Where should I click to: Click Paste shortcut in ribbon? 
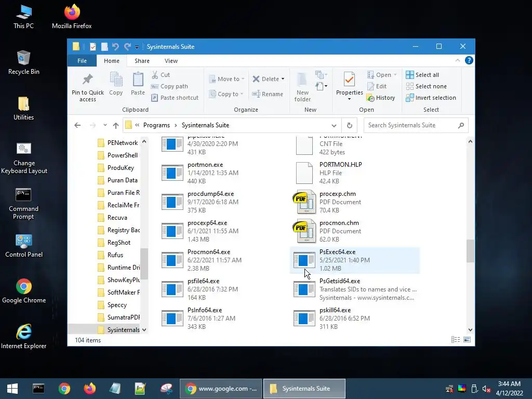(175, 98)
